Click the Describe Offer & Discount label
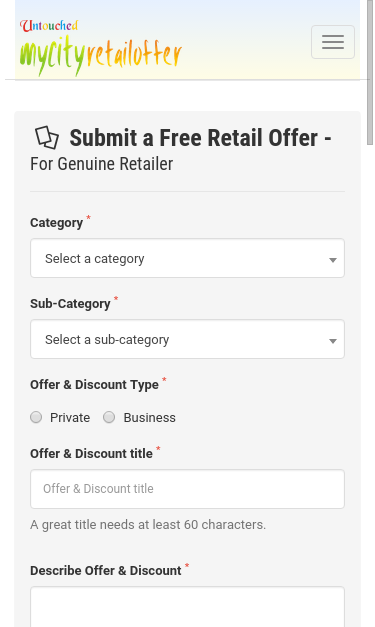 pos(106,570)
